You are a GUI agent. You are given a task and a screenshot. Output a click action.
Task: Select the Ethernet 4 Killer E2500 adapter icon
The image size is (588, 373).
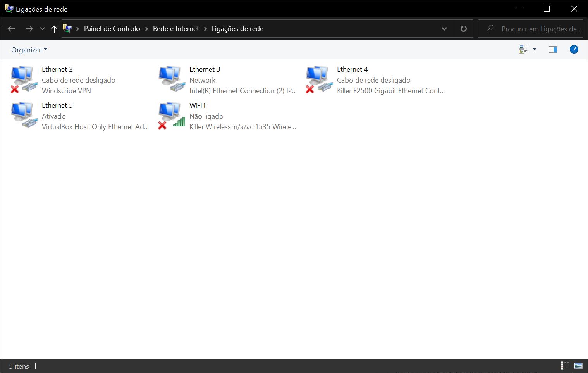318,79
